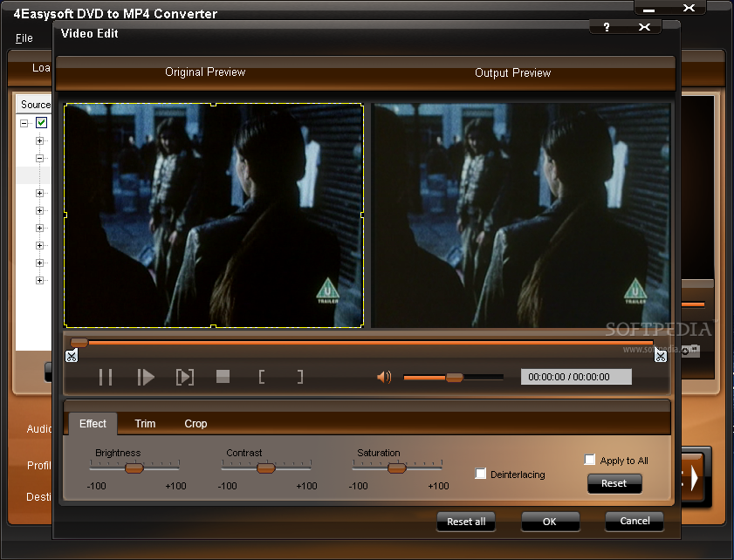
Task: Confirm edits with the OK button
Action: click(550, 522)
